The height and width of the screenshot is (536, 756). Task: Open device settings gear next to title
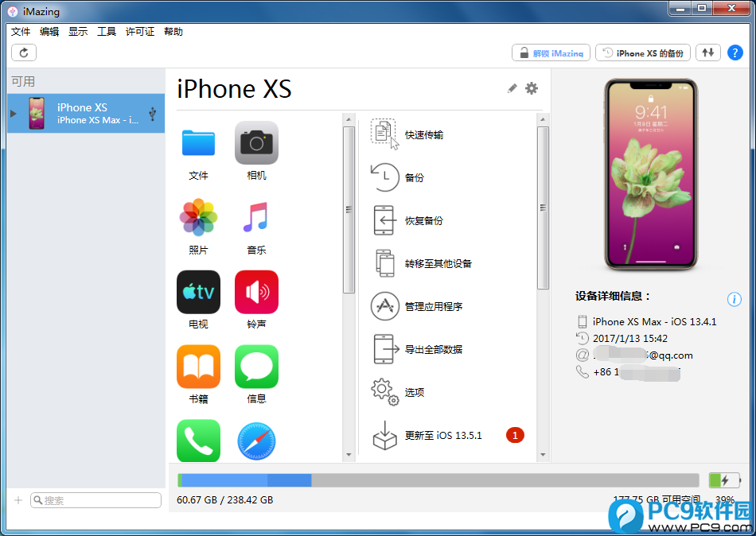[x=532, y=88]
